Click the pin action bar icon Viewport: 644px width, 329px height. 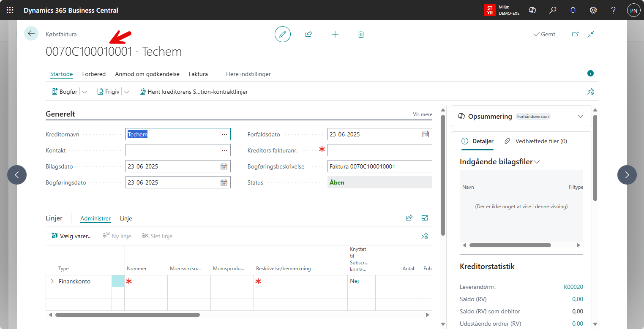pyautogui.click(x=591, y=92)
